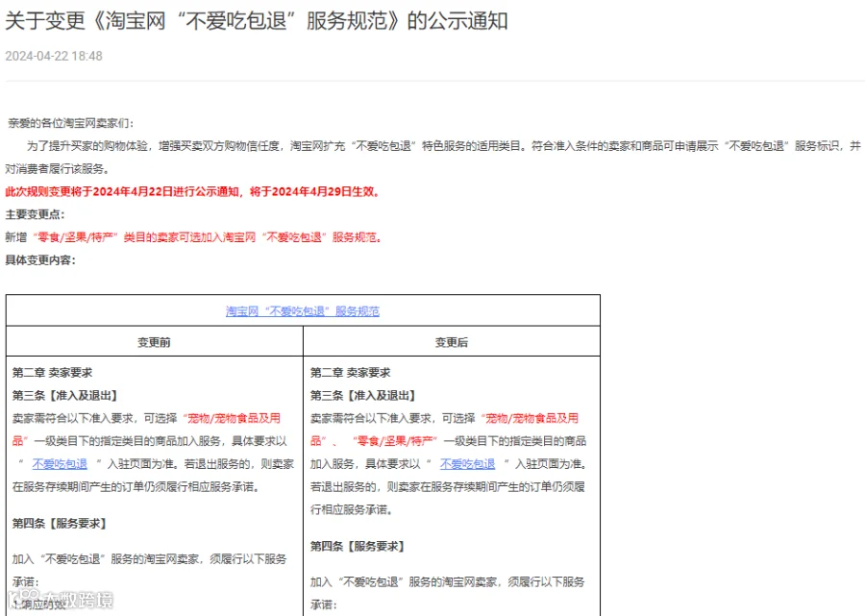
Task: Select the red notice line about 2024年4月29日生效
Action: coord(192,191)
